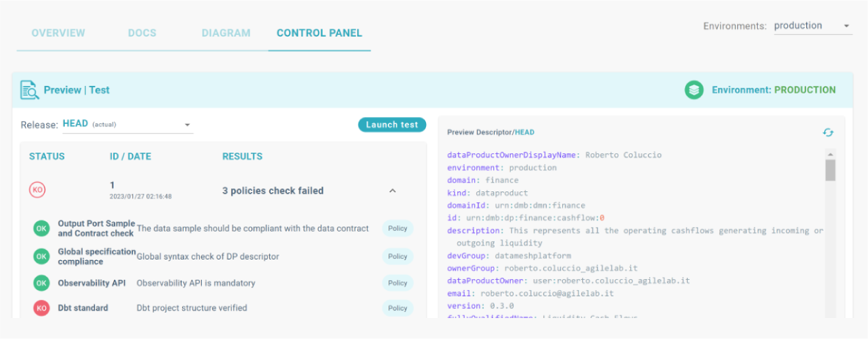Viewport: 868px width, 339px height.
Task: Click the 'Preview Descriptor/HEAD' heading
Action: 490,132
